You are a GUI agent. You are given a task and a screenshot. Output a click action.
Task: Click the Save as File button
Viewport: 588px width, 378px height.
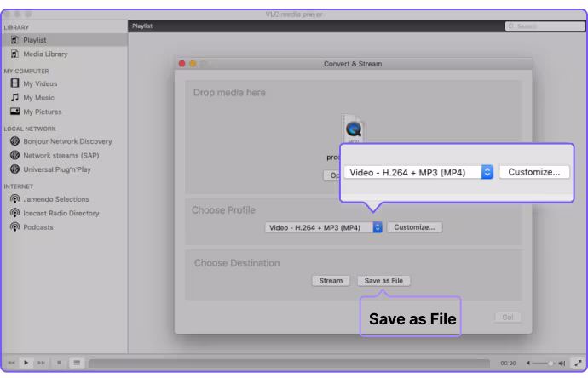[x=383, y=281]
